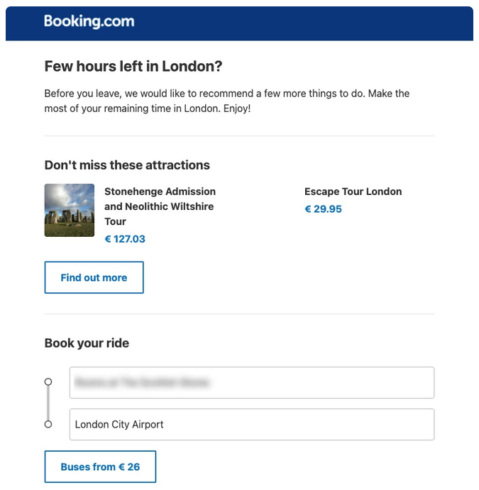Click the Don't miss these attractions heading
Image resolution: width=479 pixels, height=490 pixels.
point(127,165)
